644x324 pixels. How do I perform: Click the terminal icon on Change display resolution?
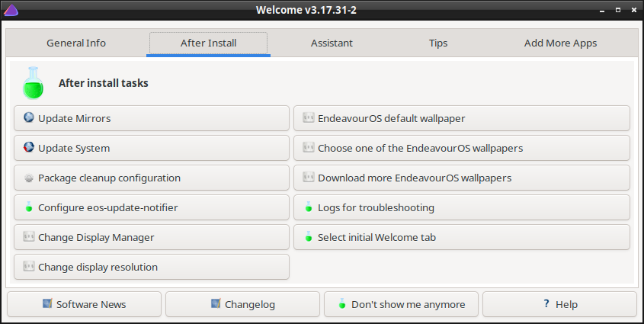29,266
